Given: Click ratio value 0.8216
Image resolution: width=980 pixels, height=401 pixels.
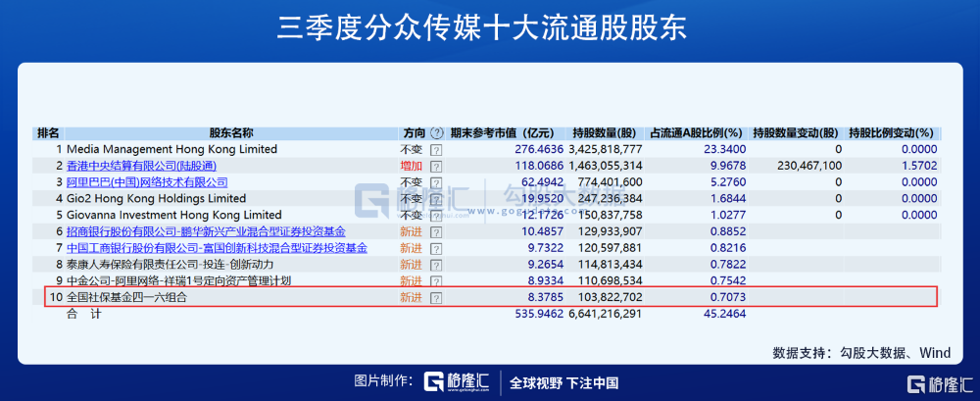Looking at the screenshot, I should pos(727,248).
